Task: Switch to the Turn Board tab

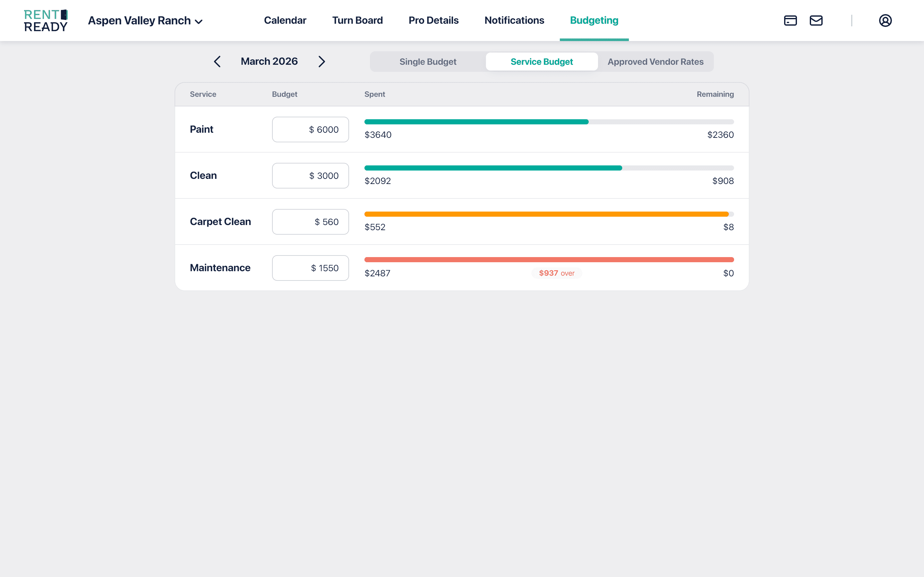Action: (357, 20)
